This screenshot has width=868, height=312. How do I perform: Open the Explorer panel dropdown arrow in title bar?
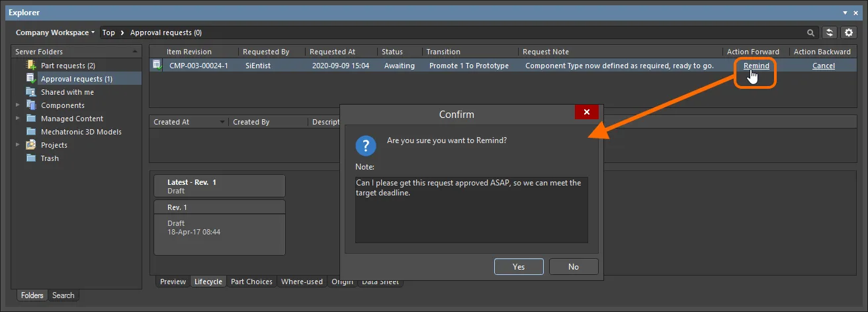(846, 13)
